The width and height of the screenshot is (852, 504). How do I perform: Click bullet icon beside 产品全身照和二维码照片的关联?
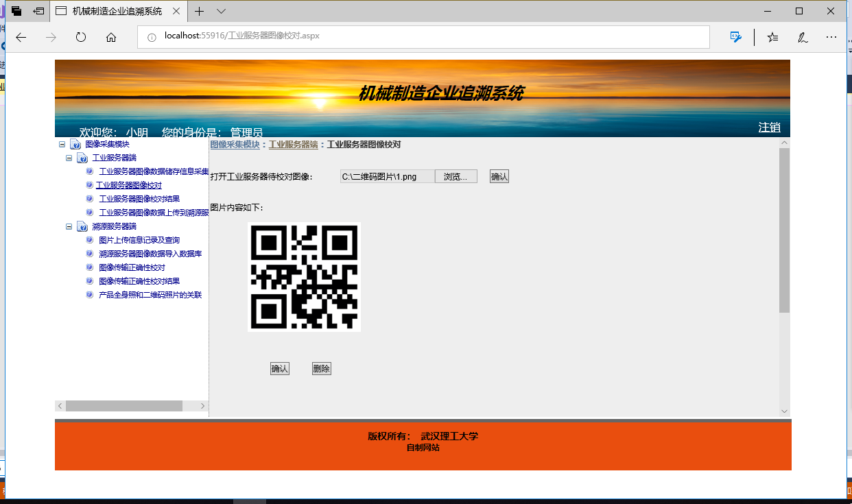point(90,295)
